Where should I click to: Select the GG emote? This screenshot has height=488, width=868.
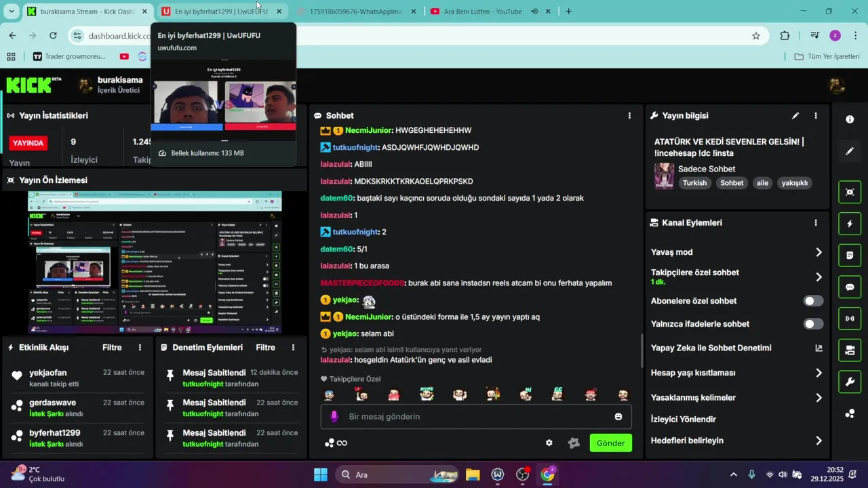point(558,394)
